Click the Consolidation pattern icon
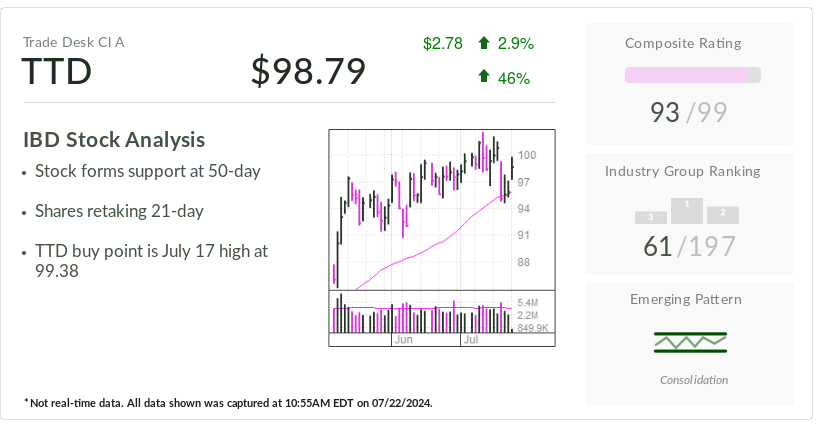The width and height of the screenshot is (816, 430). click(x=690, y=342)
